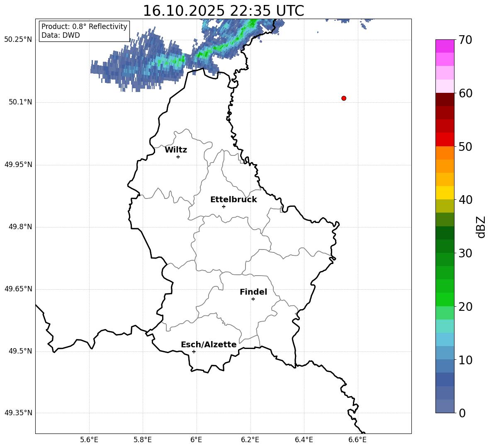
Task: Click the Ettelbruck city label
Action: point(233,200)
